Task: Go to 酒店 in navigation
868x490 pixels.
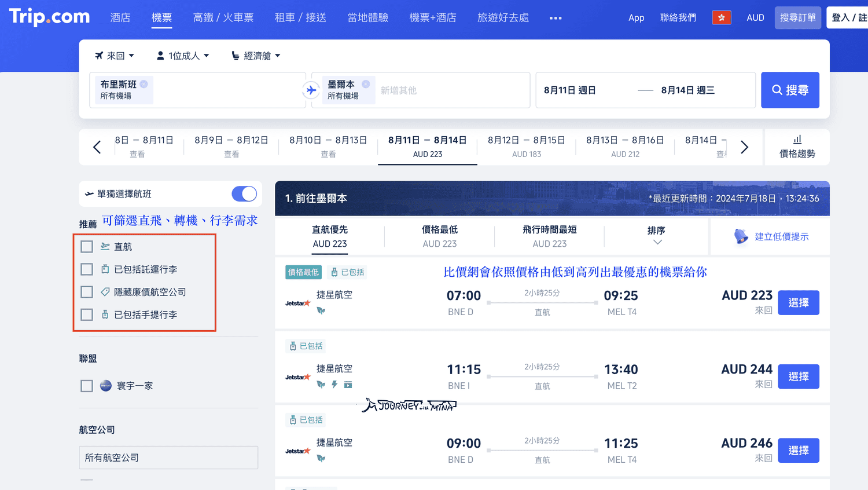Action: [x=120, y=18]
